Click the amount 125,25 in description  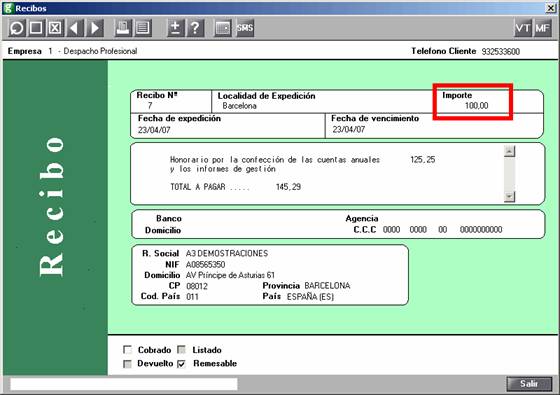[x=422, y=160]
